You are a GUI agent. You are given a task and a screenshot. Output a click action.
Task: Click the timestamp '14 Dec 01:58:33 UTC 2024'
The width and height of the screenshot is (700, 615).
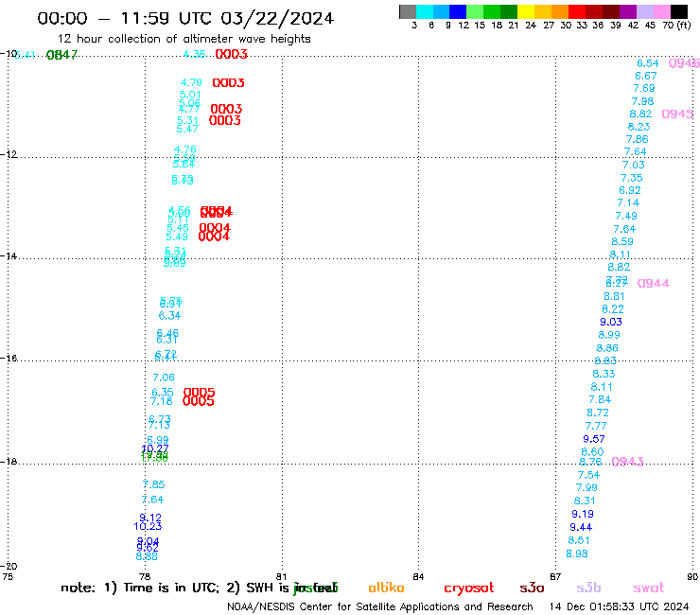619,607
